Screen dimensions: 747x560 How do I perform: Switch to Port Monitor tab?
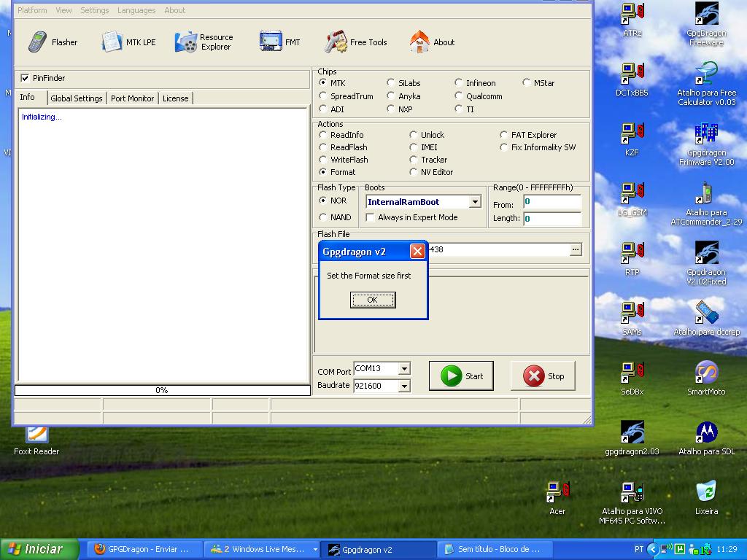coord(132,98)
